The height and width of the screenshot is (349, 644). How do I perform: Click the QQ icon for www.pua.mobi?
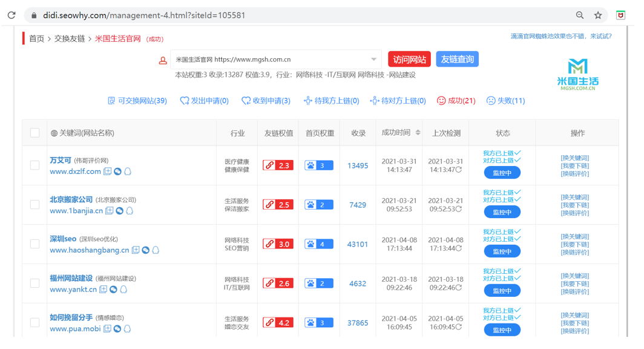[127, 329]
